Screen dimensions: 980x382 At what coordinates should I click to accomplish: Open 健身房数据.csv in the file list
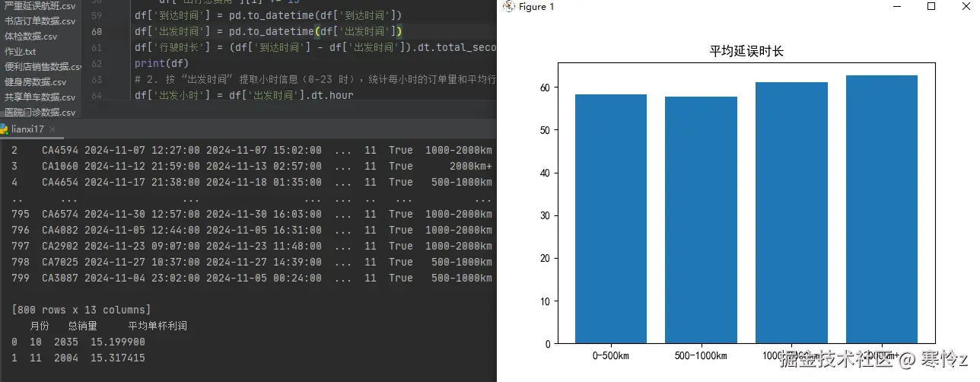[x=35, y=82]
